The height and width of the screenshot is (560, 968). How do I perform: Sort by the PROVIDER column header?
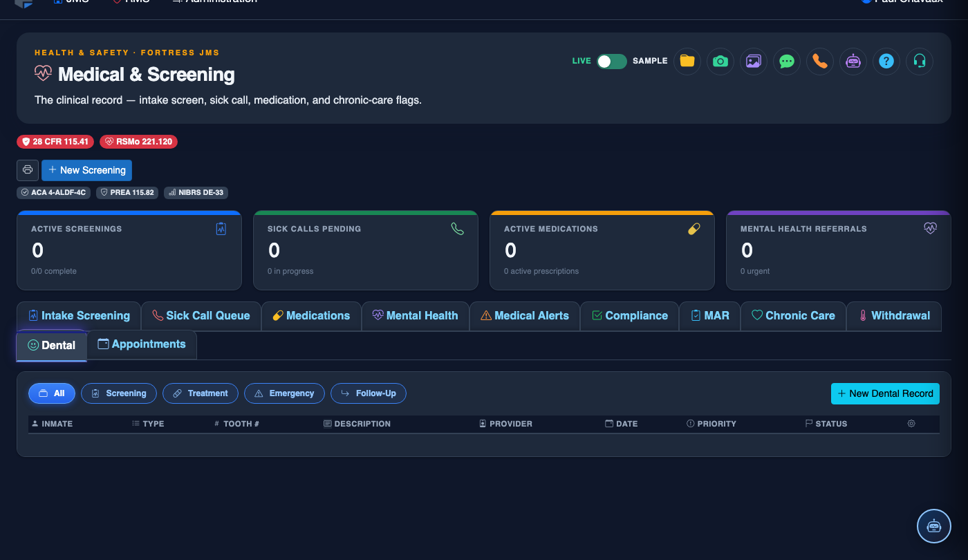[x=505, y=424]
